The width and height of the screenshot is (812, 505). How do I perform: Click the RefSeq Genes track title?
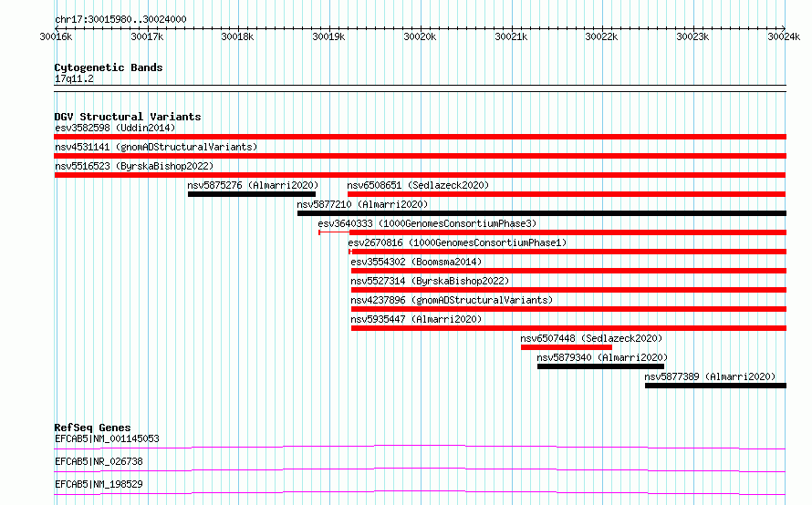pyautogui.click(x=93, y=428)
